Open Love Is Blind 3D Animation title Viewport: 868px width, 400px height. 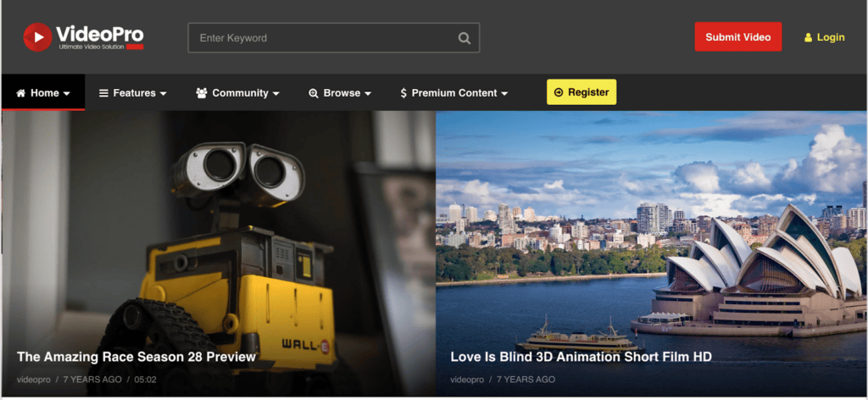pyautogui.click(x=581, y=356)
